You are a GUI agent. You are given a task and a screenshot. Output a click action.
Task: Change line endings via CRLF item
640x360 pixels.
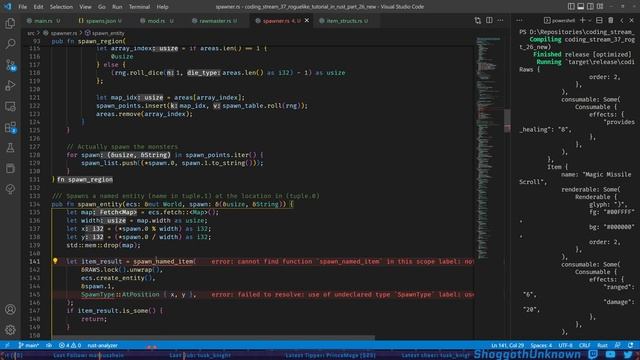tap(584, 345)
